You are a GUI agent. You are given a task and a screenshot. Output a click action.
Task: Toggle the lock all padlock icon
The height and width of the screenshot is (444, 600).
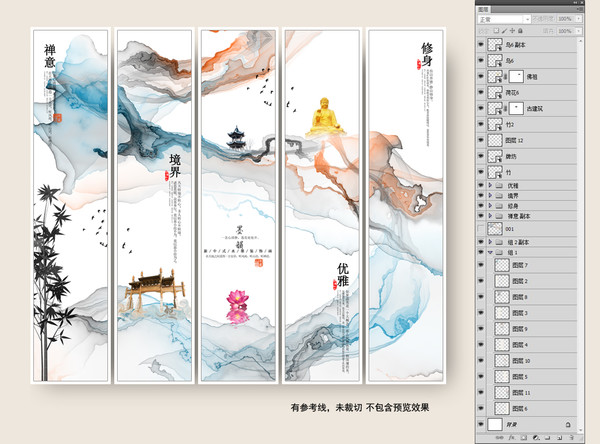520,31
